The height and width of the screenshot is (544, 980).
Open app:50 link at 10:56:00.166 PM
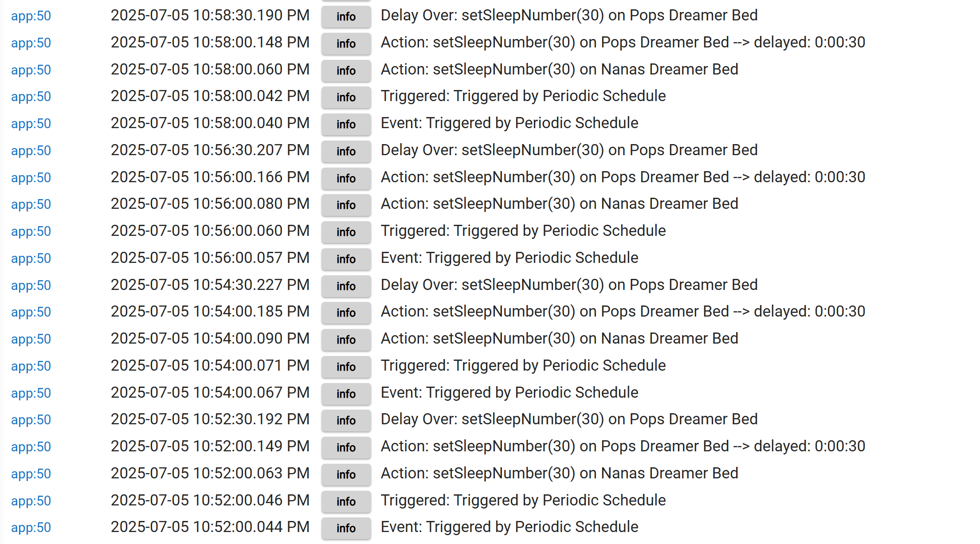click(31, 178)
